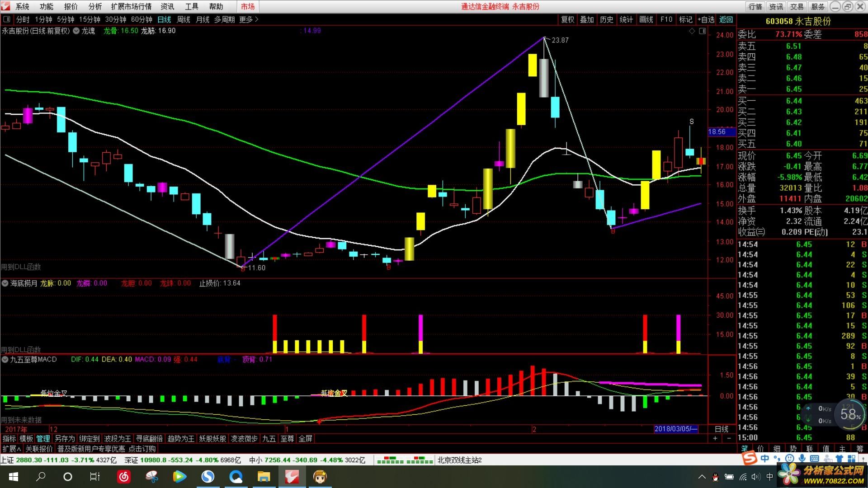This screenshot has height=488, width=868.
Task: Expand 龙魂 indicator selector on main chart
Action: (76, 31)
